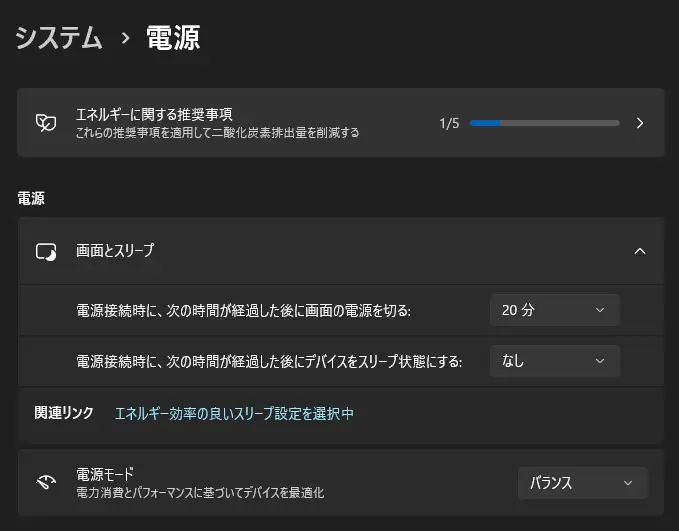
Task: Click the 画面とスリープ section header label
Action: [115, 252]
